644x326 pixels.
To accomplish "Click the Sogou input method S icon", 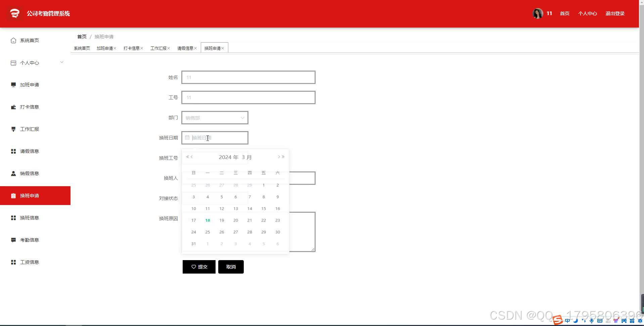I will click(x=558, y=320).
